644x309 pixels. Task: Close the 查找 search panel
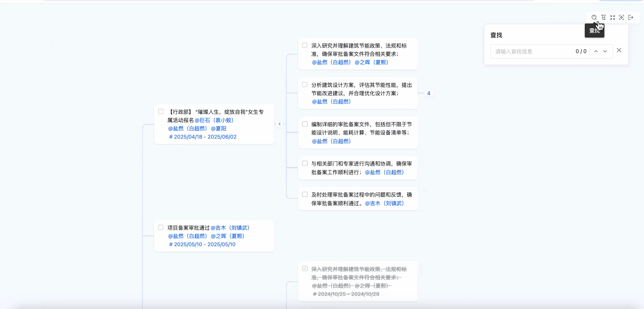tap(619, 50)
